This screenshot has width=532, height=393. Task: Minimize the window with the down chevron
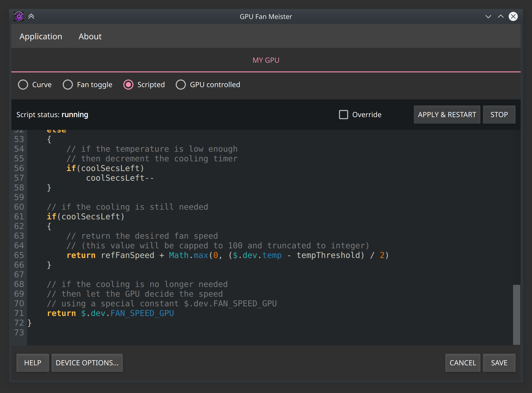(x=488, y=16)
